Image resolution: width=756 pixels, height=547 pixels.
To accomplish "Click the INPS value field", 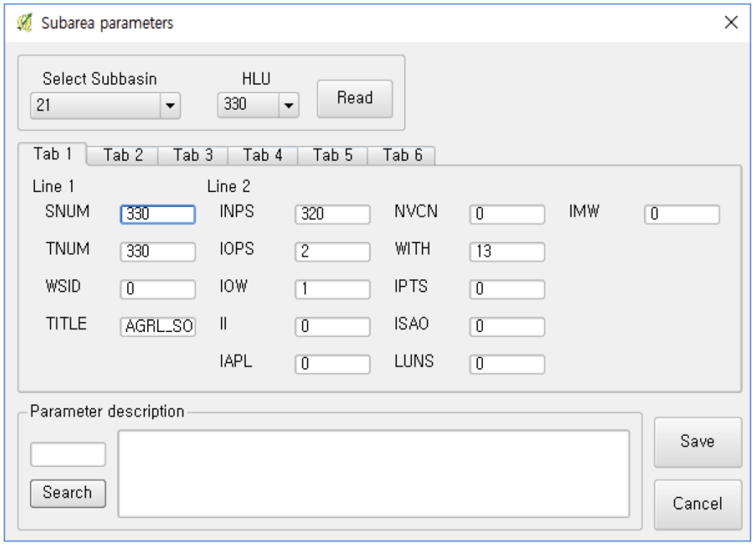I will pos(332,214).
